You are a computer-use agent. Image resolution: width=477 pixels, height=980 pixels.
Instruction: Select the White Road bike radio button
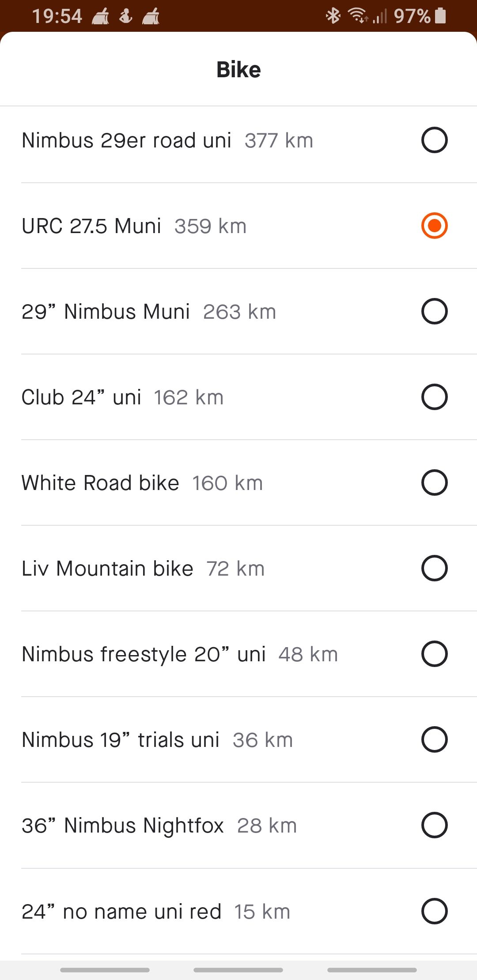click(435, 482)
